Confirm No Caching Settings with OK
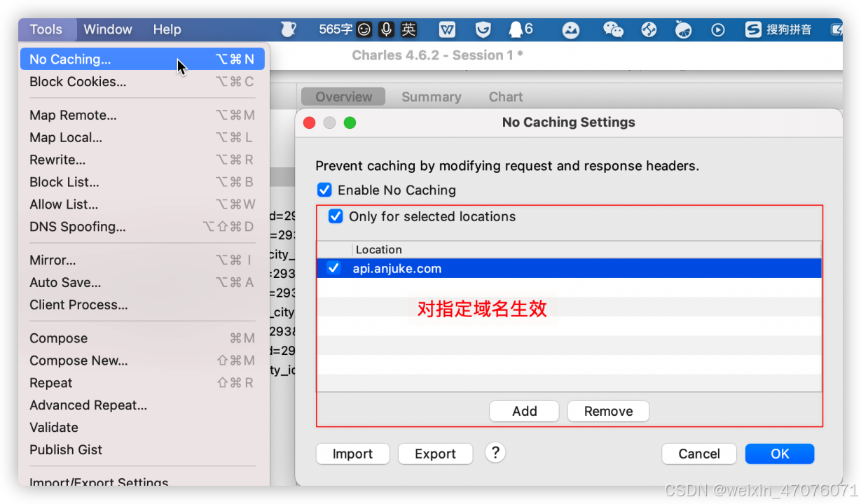Image resolution: width=861 pixels, height=504 pixels. (780, 454)
